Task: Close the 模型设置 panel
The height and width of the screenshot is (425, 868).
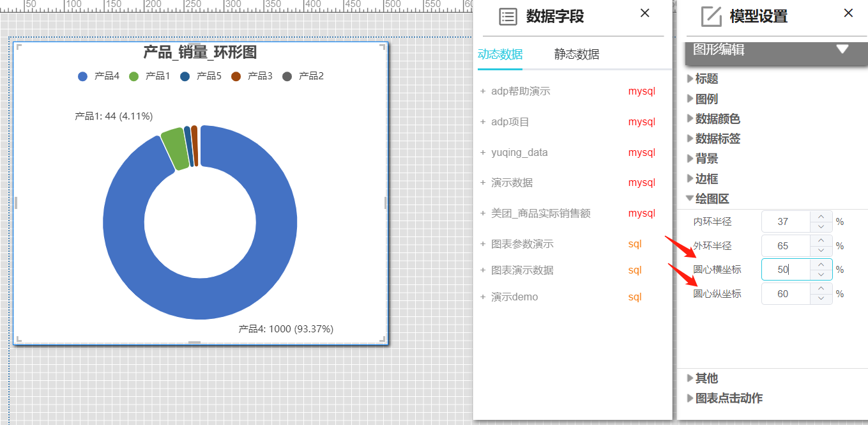Action: [848, 13]
